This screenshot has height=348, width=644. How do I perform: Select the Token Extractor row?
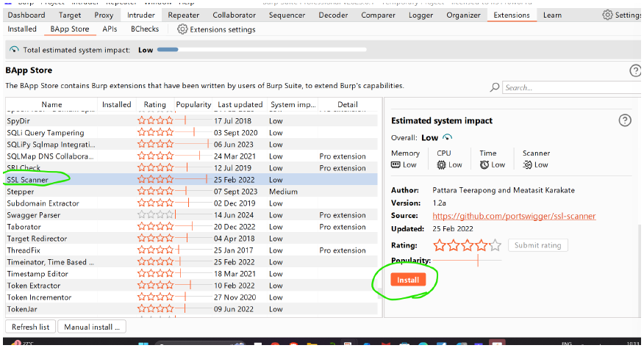pyautogui.click(x=191, y=285)
